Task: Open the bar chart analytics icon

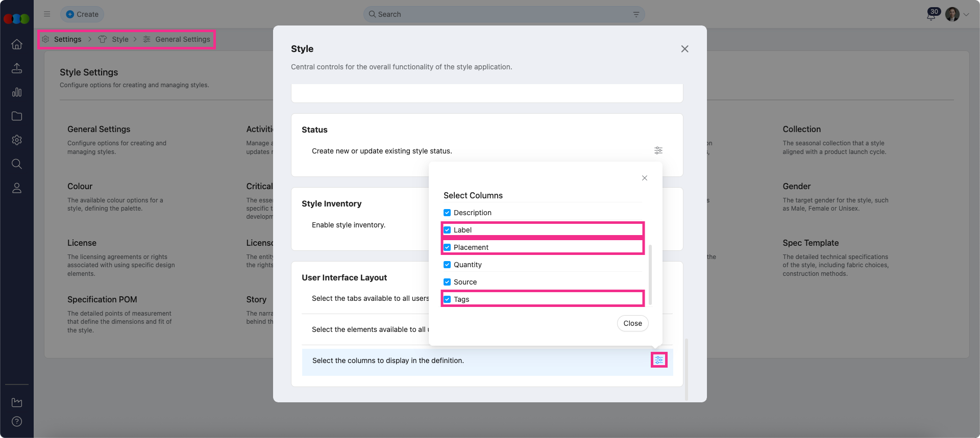Action: coord(17,92)
